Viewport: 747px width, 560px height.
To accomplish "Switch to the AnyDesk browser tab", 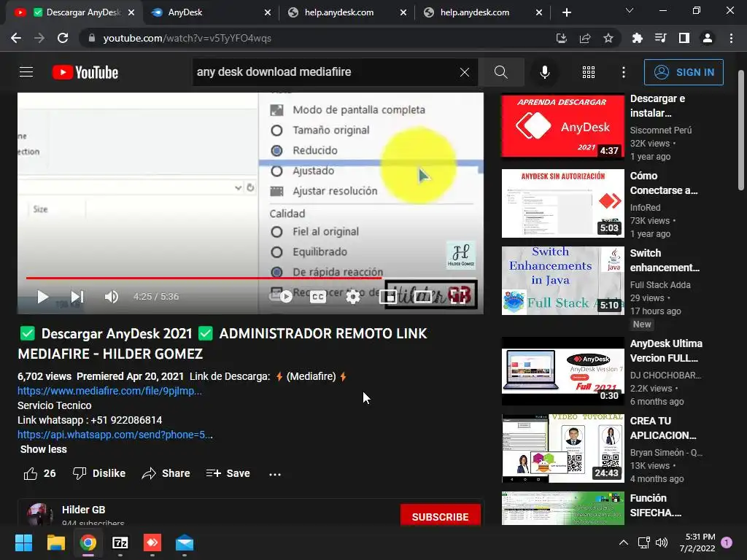I will (x=205, y=12).
